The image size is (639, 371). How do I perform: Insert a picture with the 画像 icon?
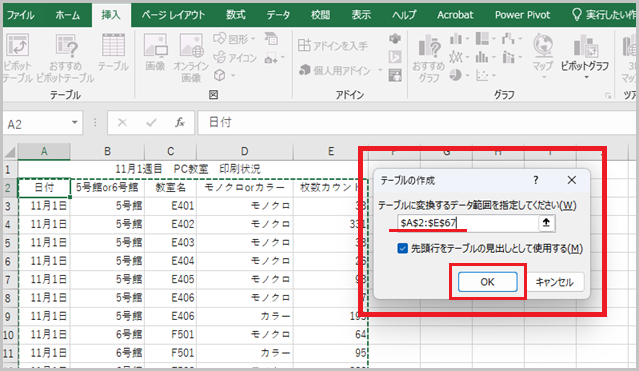coord(156,52)
